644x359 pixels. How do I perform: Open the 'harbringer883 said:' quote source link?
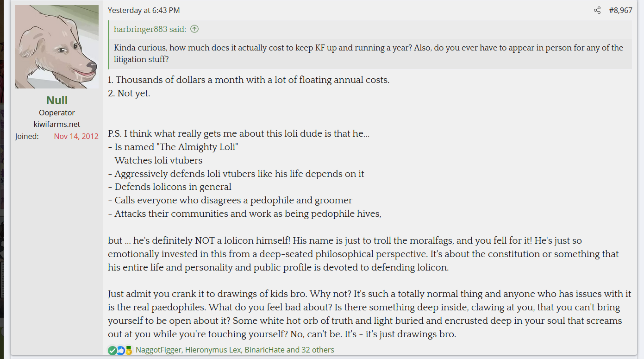coord(150,29)
